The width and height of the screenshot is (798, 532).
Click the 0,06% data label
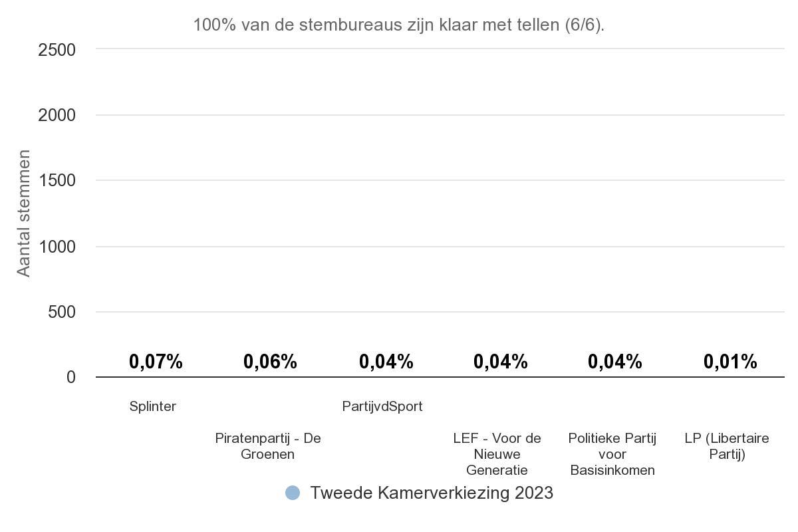(270, 362)
